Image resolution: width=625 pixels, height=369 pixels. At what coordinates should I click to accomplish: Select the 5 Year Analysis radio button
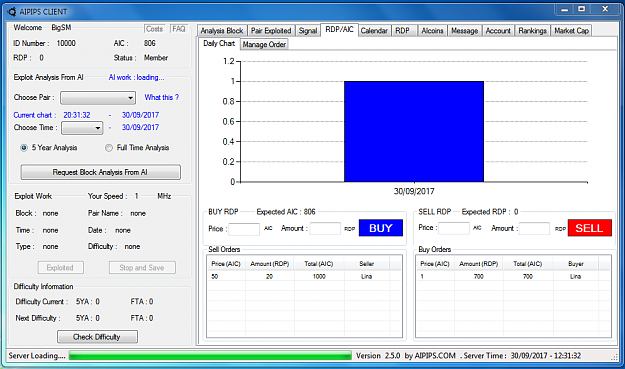(x=24, y=148)
